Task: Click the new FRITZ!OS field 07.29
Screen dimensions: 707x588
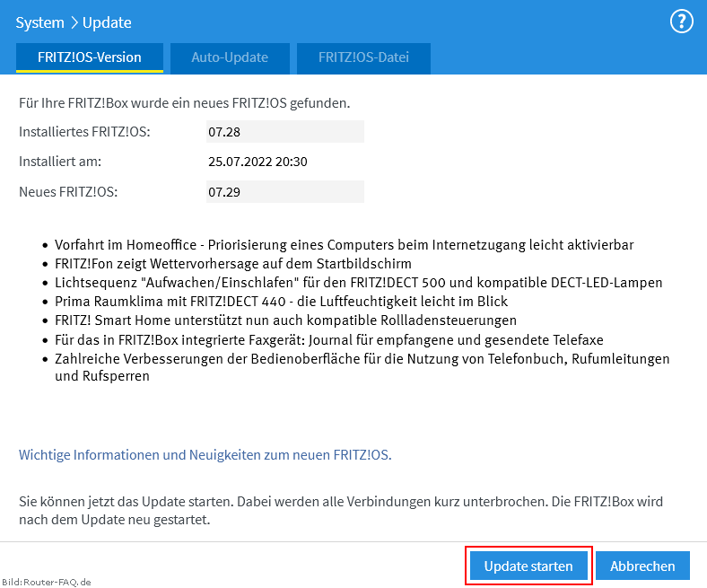Action: point(285,192)
